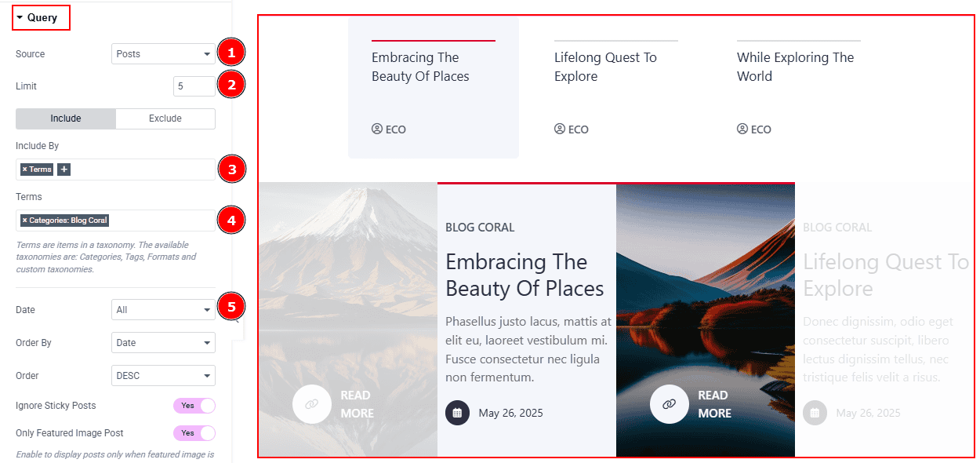This screenshot has height=463, width=980.
Task: Click ECO author icon under Lifelong Quest
Action: 560,129
